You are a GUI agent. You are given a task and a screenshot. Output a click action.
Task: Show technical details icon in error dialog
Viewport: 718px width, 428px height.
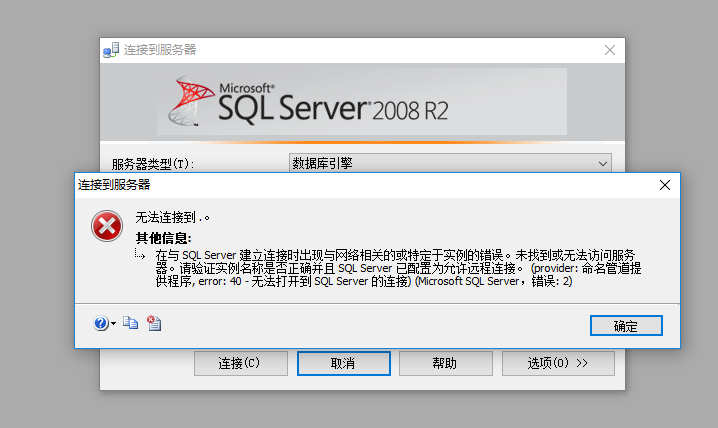(x=154, y=323)
